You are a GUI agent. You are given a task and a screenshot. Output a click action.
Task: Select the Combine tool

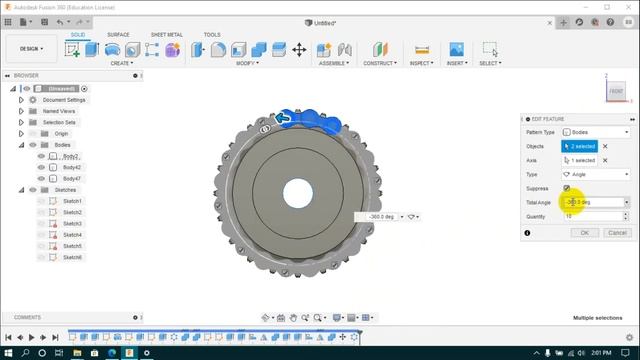(x=259, y=50)
